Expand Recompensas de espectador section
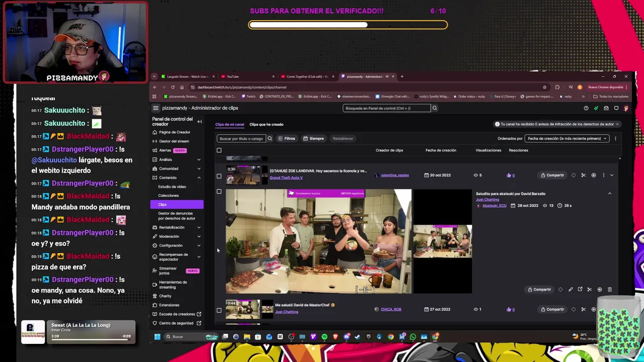The width and height of the screenshot is (644, 362). pos(199,256)
